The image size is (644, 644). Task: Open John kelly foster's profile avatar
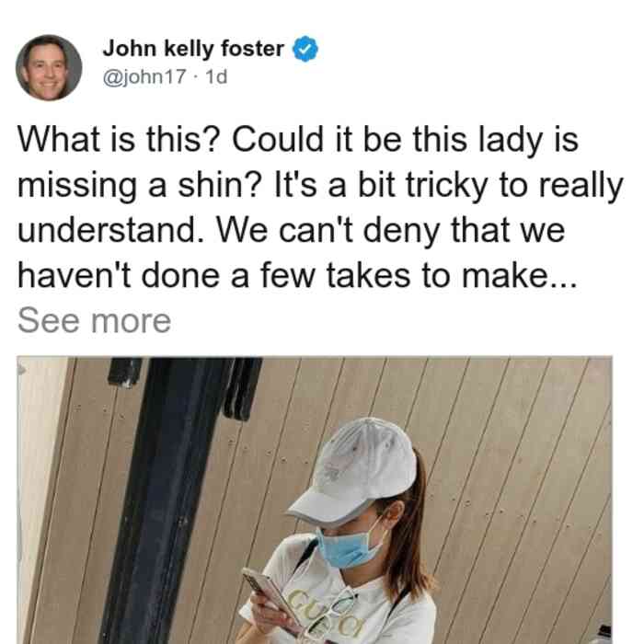click(49, 68)
